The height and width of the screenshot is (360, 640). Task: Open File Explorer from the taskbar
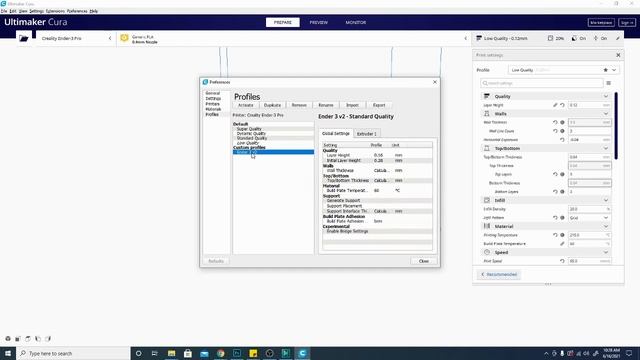point(171,353)
